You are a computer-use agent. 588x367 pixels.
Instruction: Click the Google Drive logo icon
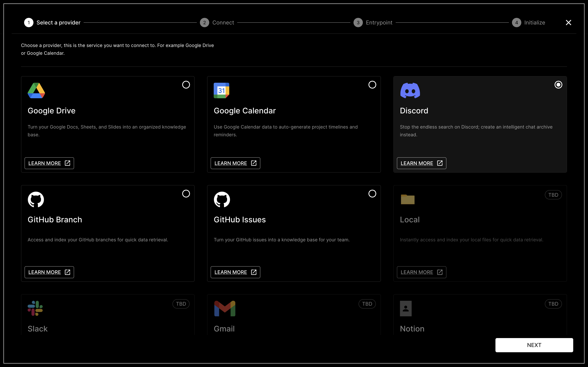click(36, 90)
